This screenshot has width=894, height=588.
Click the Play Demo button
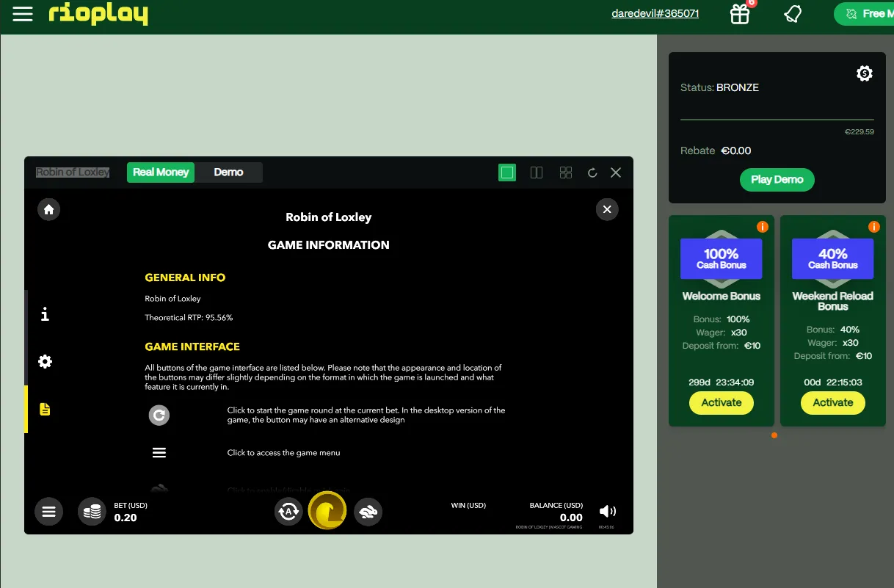click(x=777, y=180)
